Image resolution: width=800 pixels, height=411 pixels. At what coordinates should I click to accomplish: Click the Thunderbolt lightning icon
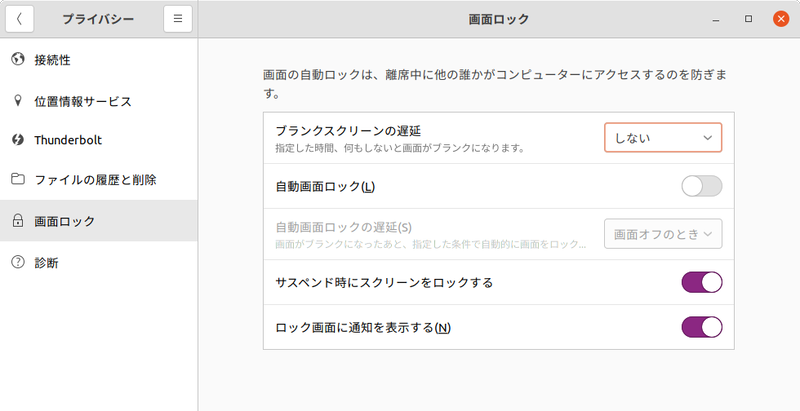(17, 140)
